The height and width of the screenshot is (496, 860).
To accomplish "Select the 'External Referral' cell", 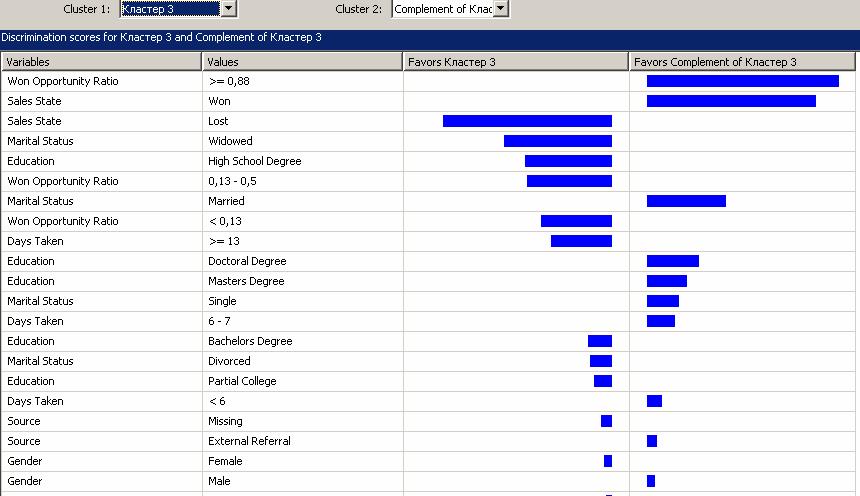I will click(x=303, y=442).
